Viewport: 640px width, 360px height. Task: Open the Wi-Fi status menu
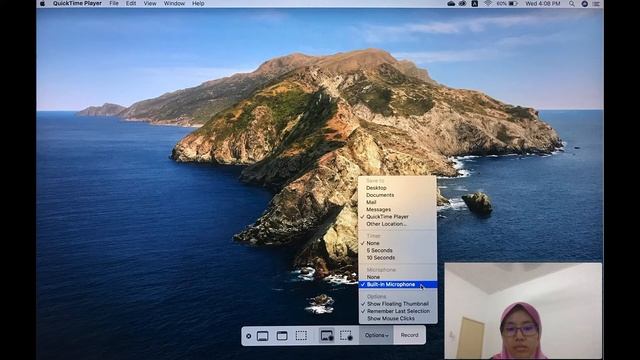(x=488, y=3)
